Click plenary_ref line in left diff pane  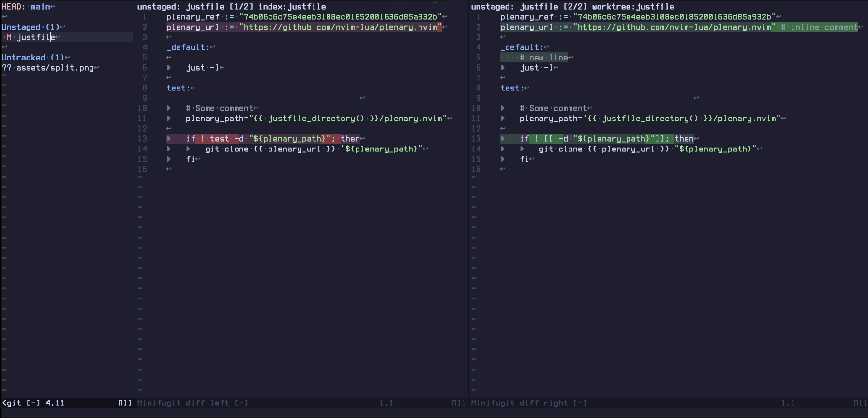[304, 17]
